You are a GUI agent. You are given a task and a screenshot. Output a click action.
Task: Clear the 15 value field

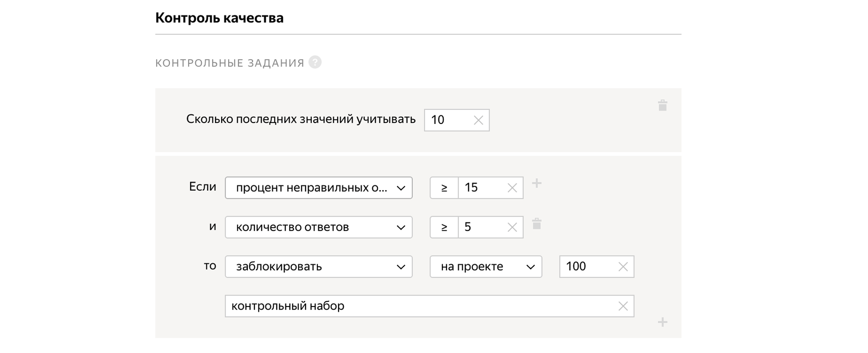pyautogui.click(x=512, y=188)
